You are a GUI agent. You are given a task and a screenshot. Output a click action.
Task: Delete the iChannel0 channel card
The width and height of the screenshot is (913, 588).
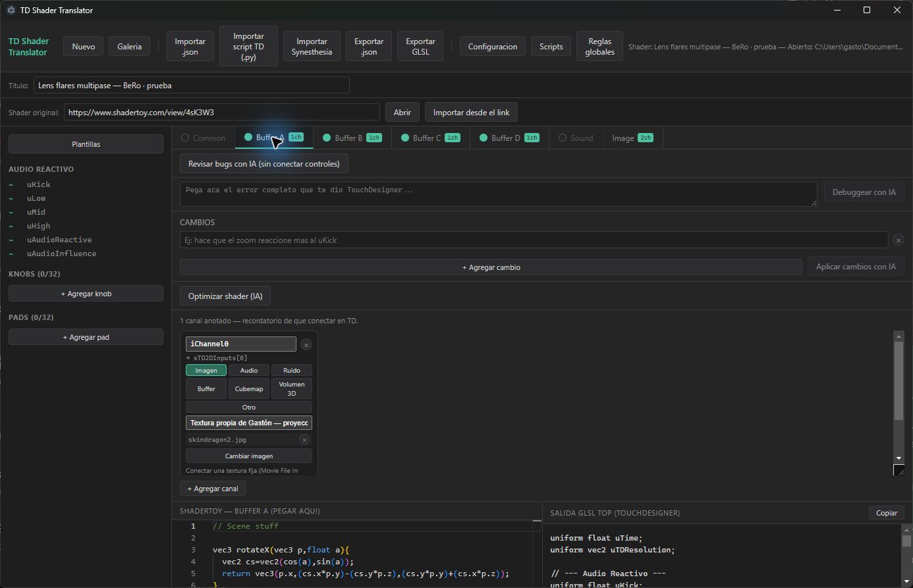tap(306, 344)
